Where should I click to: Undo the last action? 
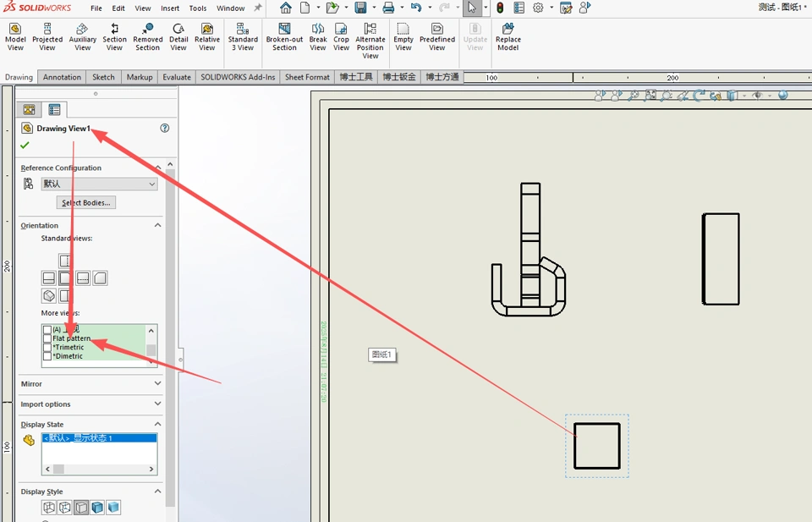[x=416, y=8]
